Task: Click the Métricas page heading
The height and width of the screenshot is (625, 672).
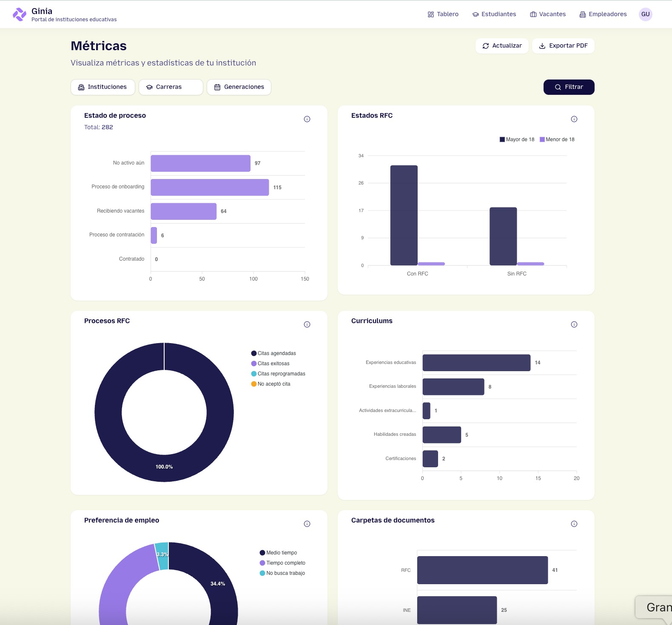Action: (x=99, y=46)
